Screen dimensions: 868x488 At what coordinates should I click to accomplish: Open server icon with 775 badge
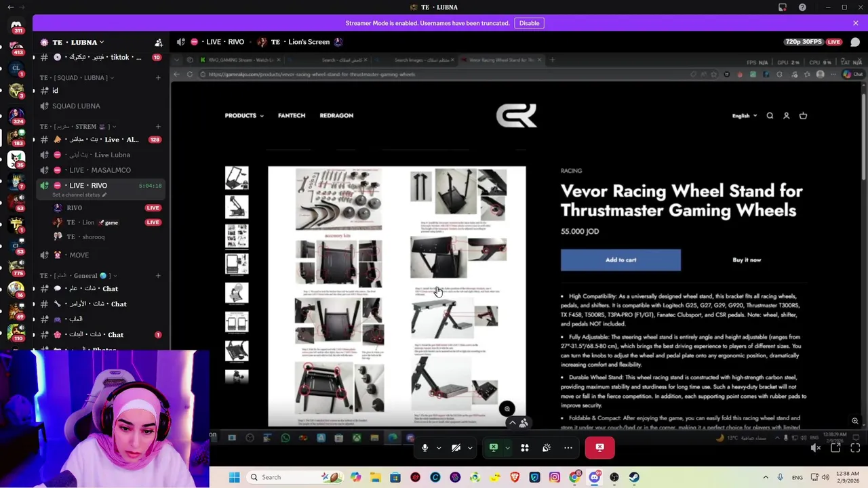(x=16, y=267)
